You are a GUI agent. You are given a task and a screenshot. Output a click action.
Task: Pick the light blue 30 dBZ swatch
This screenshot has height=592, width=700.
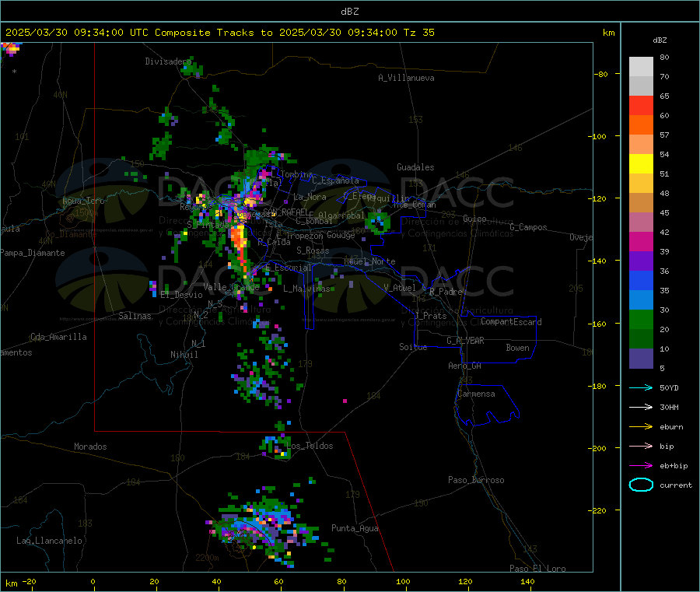tap(641, 300)
